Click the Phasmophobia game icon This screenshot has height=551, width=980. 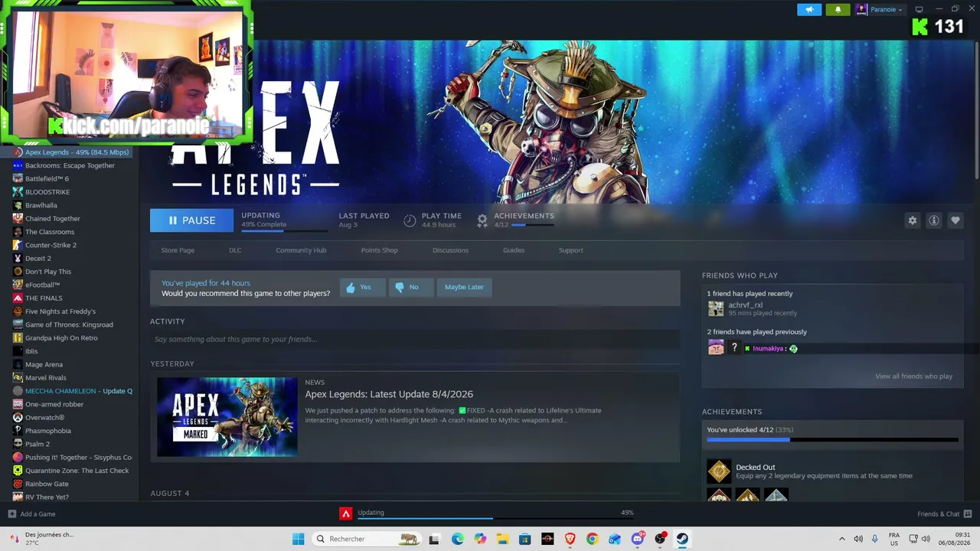click(x=18, y=431)
